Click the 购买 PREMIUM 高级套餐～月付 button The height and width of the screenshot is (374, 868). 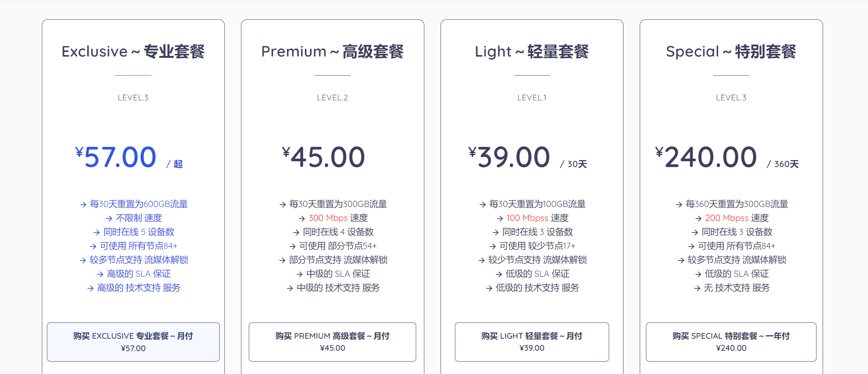click(x=332, y=342)
